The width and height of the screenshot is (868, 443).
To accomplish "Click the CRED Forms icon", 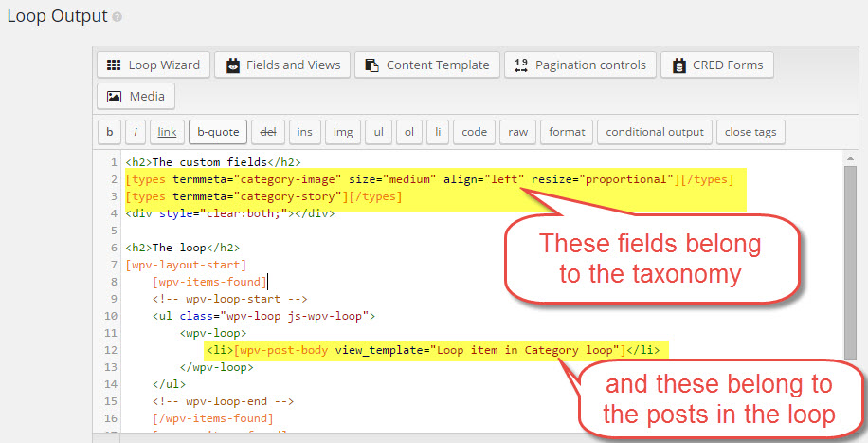I will 678,65.
